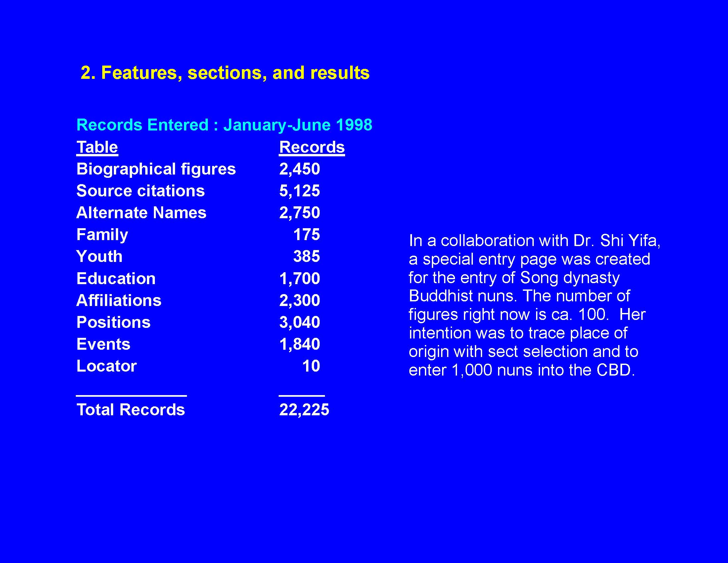728x563 pixels.
Task: Click the line 'enter 1,000 nuns into the CBD.'
Action: (522, 370)
